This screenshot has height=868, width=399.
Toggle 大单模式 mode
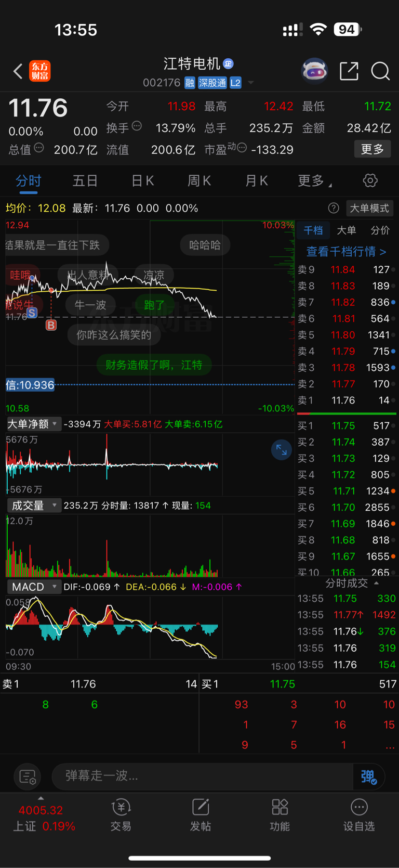(x=369, y=208)
